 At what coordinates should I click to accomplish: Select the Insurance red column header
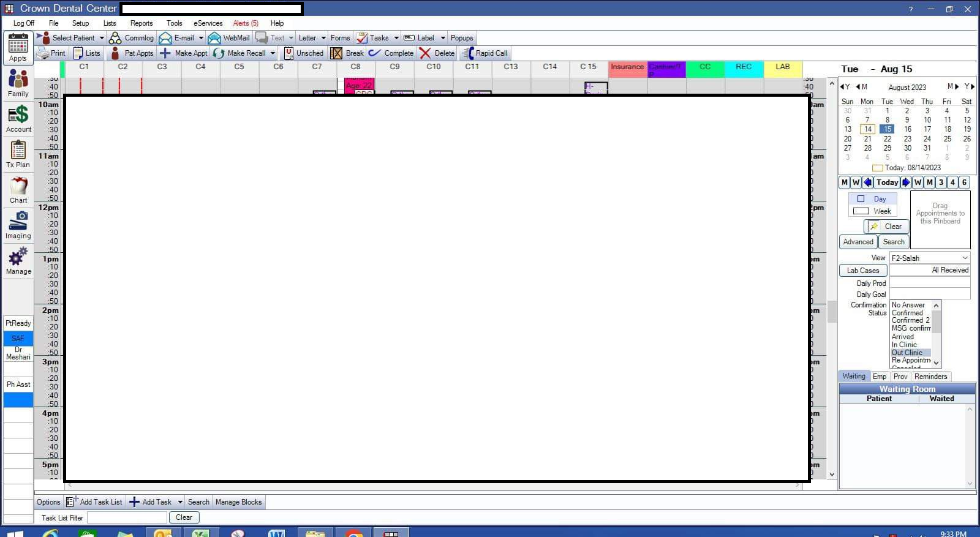click(x=627, y=69)
